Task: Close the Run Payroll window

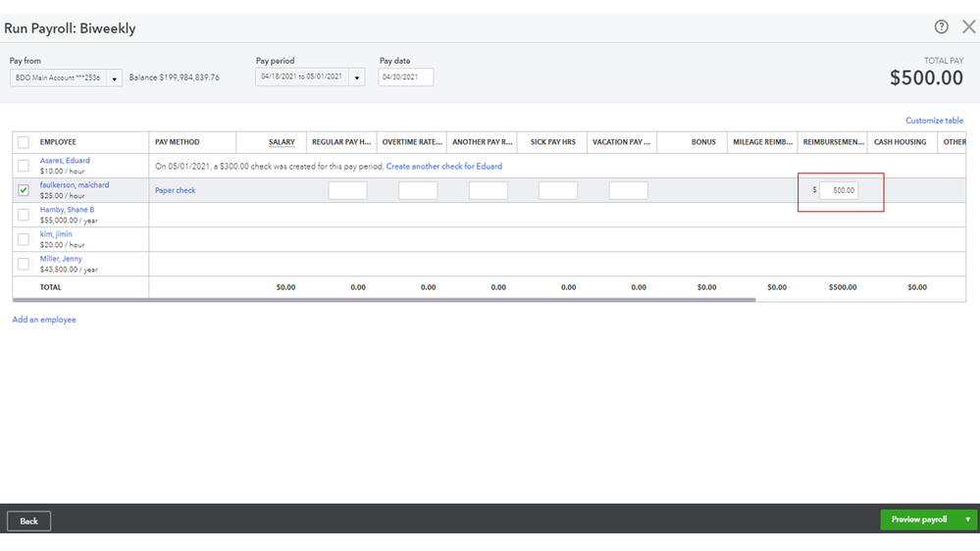Action: (969, 26)
